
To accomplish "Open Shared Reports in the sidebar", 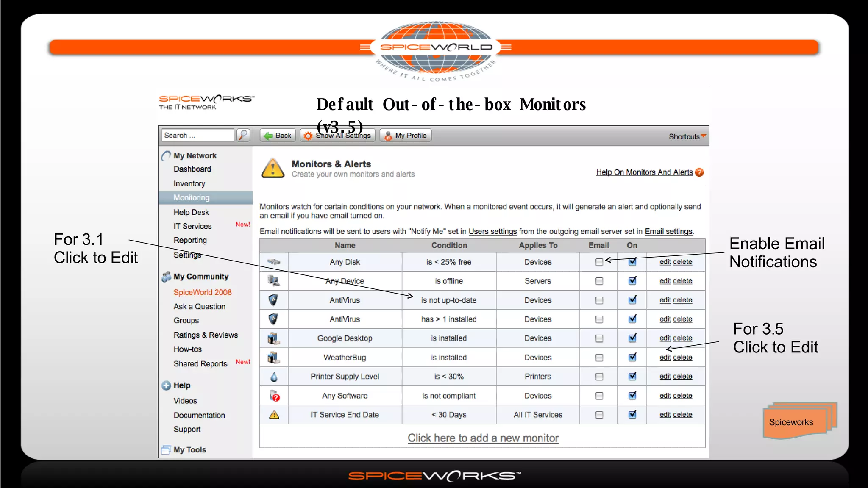I will (x=200, y=363).
